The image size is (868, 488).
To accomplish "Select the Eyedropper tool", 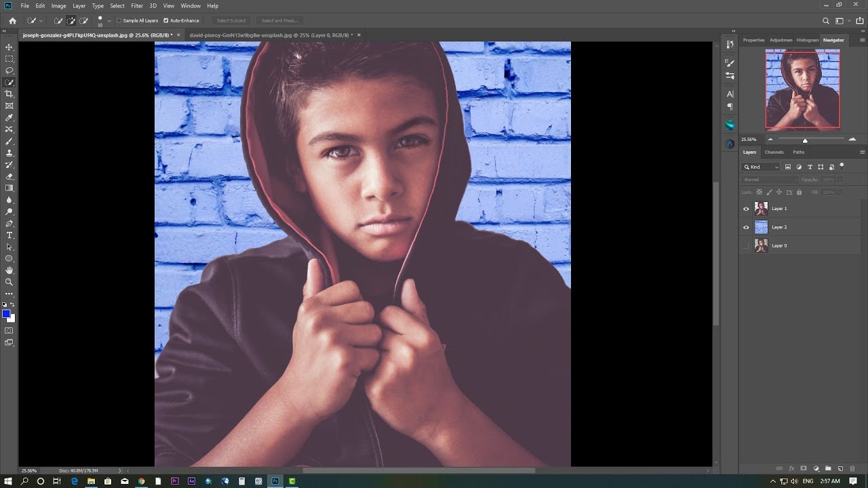I will pyautogui.click(x=9, y=117).
